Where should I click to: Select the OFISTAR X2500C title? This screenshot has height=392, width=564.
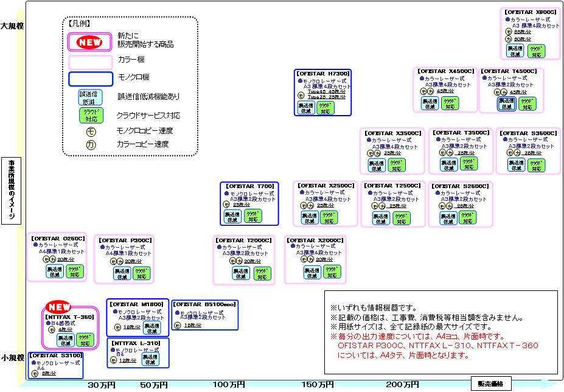[x=326, y=186]
